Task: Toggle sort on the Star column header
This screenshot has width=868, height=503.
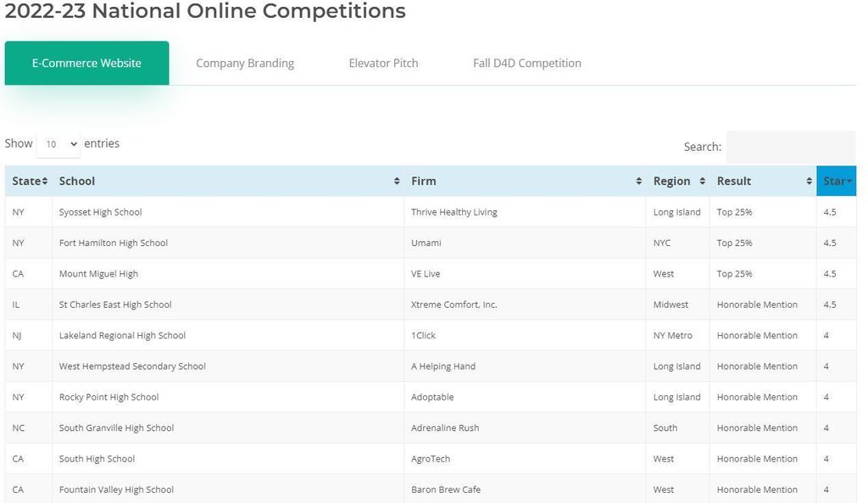Action: point(836,182)
